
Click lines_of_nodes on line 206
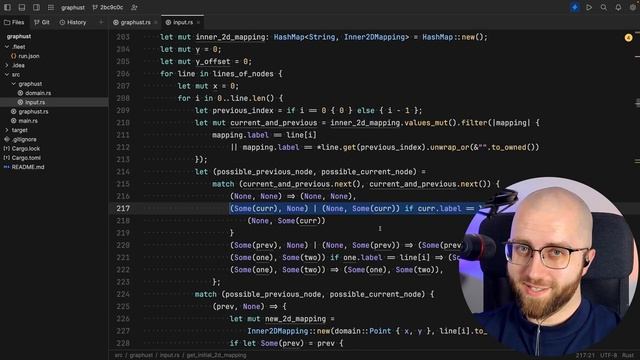point(243,74)
